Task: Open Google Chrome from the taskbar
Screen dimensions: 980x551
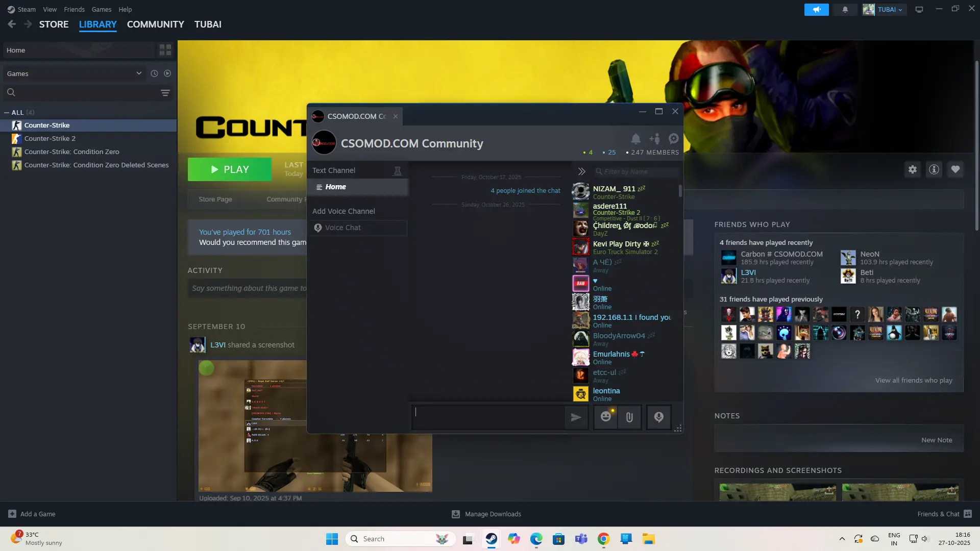Action: point(604,539)
